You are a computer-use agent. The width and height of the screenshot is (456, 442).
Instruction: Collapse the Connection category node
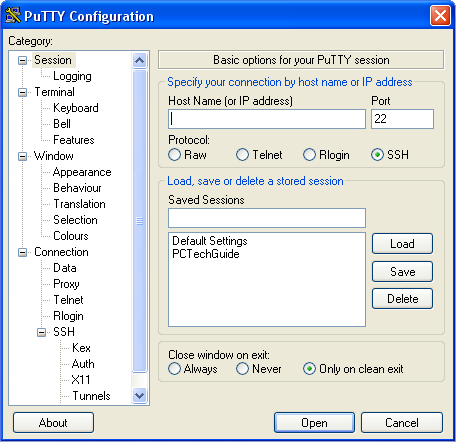point(22,252)
